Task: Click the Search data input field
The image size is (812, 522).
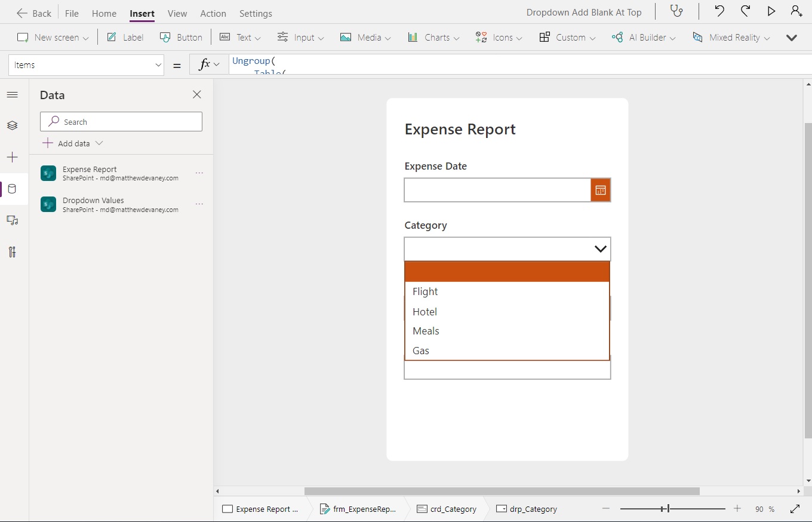Action: click(121, 122)
